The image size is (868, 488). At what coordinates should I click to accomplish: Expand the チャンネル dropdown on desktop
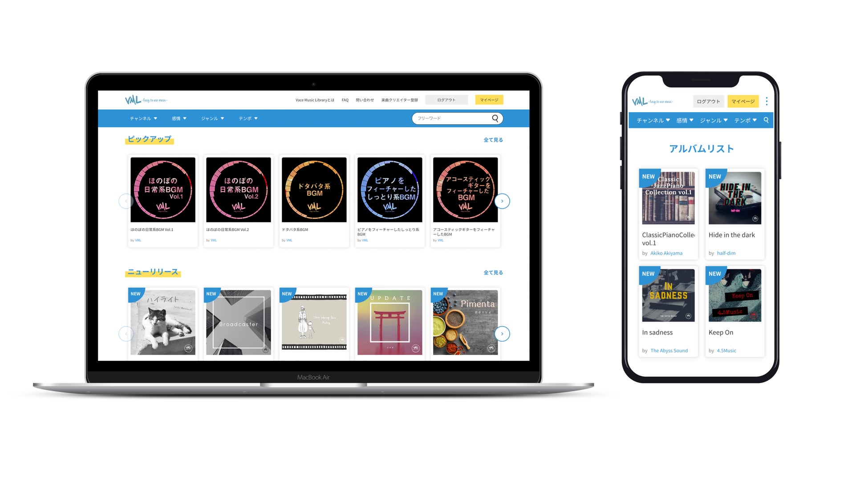click(143, 119)
